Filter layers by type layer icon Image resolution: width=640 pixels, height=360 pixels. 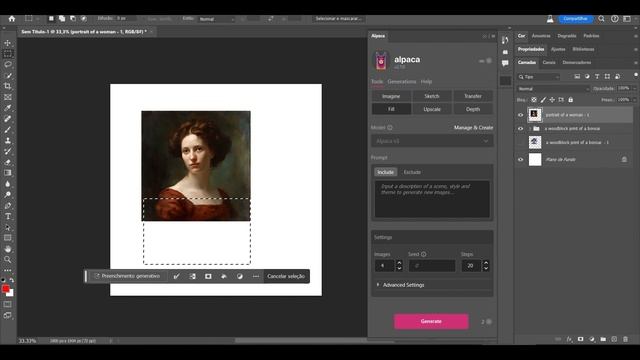(597, 77)
